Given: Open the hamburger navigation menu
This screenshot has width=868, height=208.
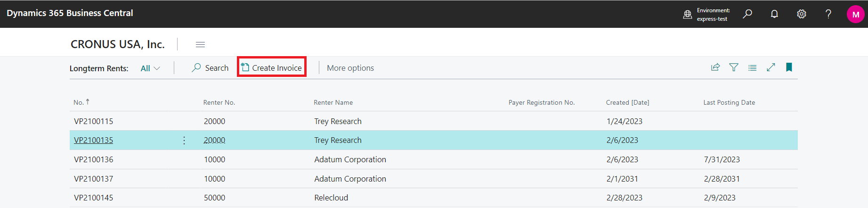Looking at the screenshot, I should pyautogui.click(x=200, y=44).
